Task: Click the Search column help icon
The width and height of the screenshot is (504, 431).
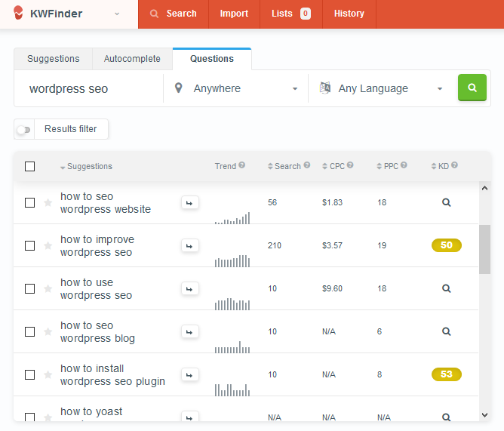Action: coord(307,165)
